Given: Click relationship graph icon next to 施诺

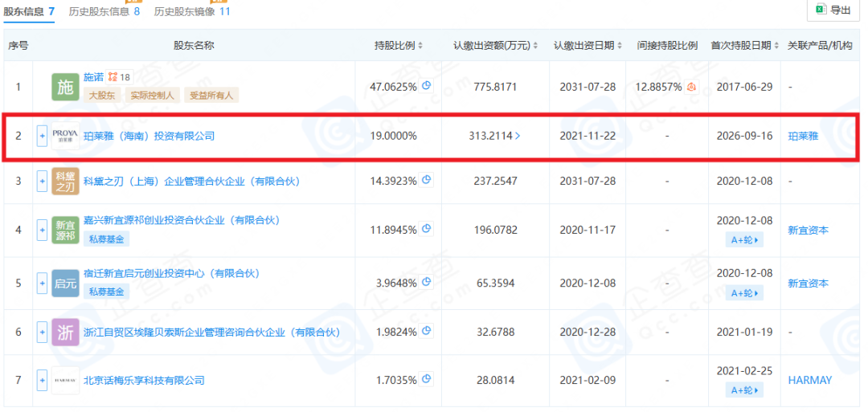Looking at the screenshot, I should pyautogui.click(x=113, y=76).
